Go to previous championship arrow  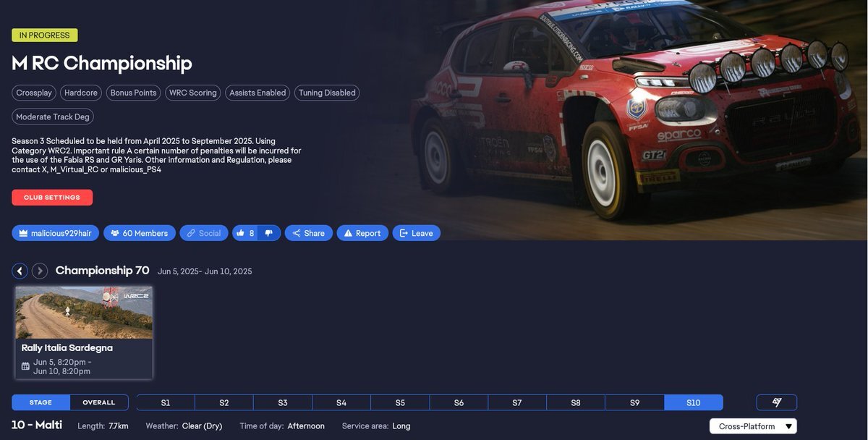(x=20, y=271)
